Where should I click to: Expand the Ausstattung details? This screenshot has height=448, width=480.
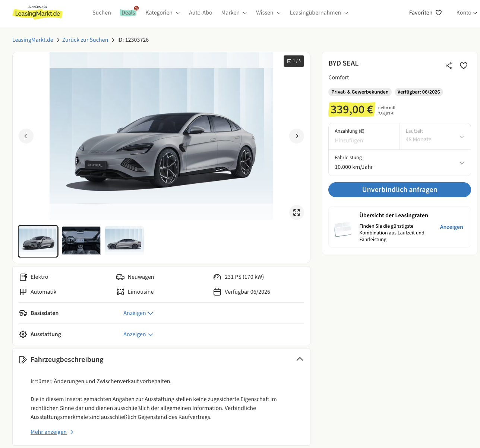[138, 334]
